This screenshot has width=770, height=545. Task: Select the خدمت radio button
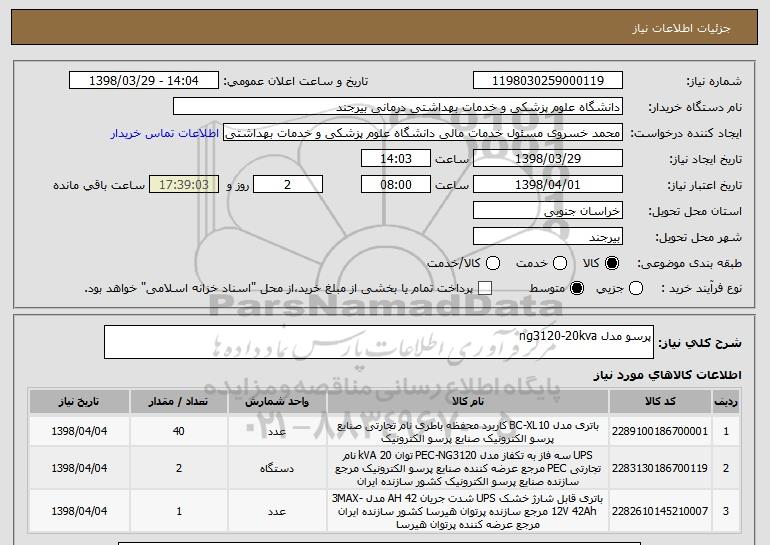pyautogui.click(x=560, y=264)
